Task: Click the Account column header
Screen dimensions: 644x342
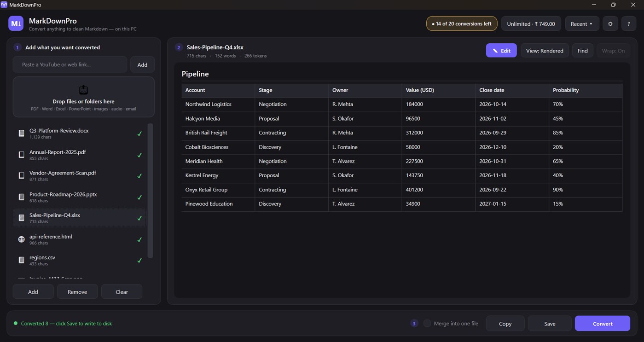Action: click(x=218, y=90)
